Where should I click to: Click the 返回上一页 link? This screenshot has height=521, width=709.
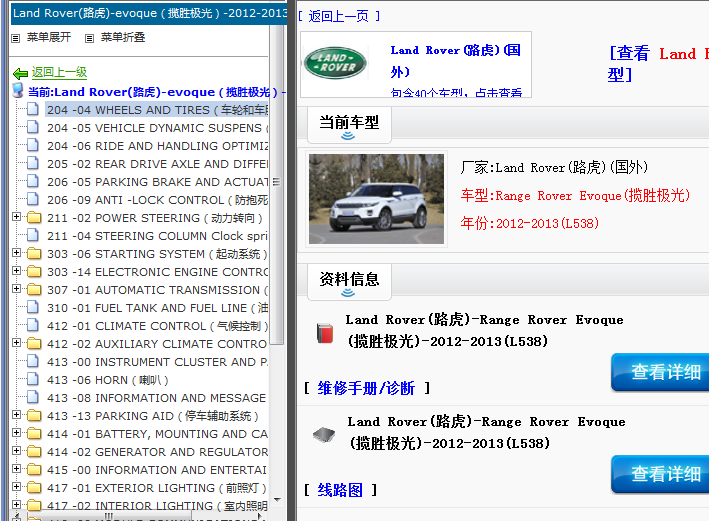point(338,16)
